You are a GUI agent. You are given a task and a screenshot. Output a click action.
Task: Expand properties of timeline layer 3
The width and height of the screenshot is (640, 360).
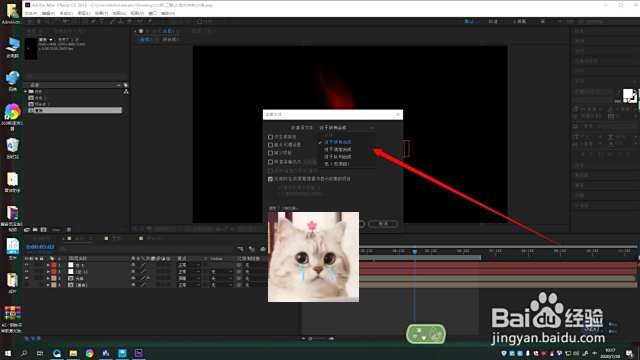(48, 278)
